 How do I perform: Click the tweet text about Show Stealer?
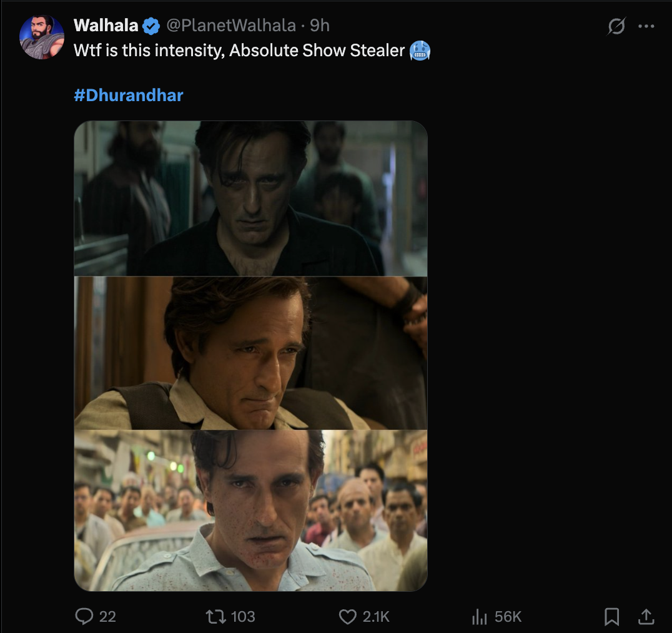239,51
